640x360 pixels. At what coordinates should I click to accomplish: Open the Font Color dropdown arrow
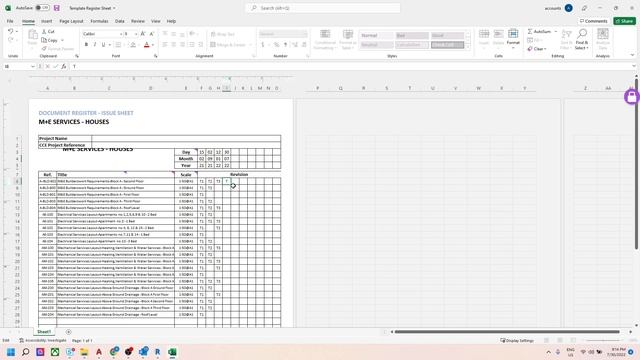[x=153, y=44]
